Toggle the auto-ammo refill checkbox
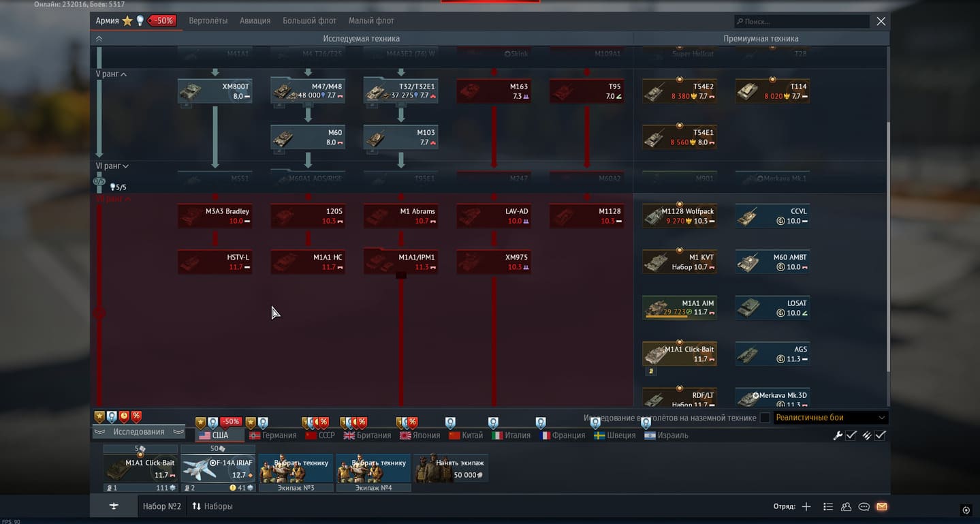 (x=881, y=435)
